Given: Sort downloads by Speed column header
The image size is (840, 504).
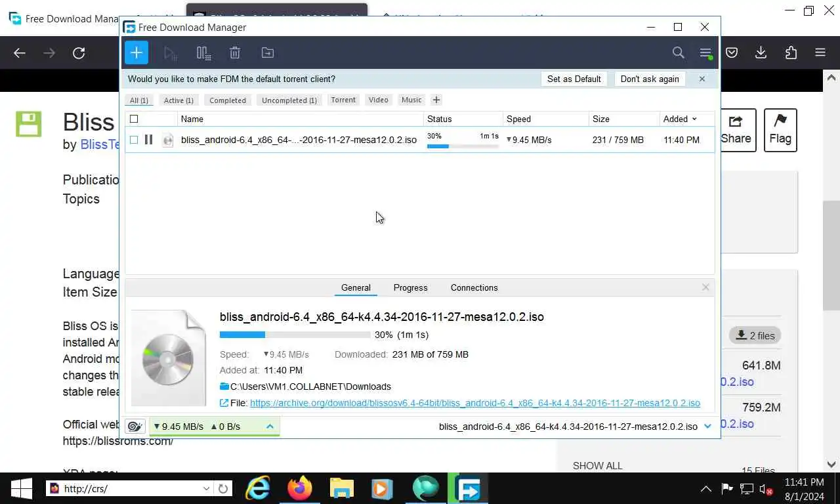Looking at the screenshot, I should (x=545, y=119).
